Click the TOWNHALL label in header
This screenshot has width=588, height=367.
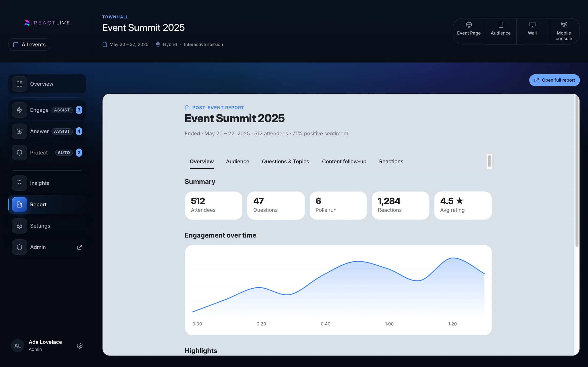(x=115, y=17)
